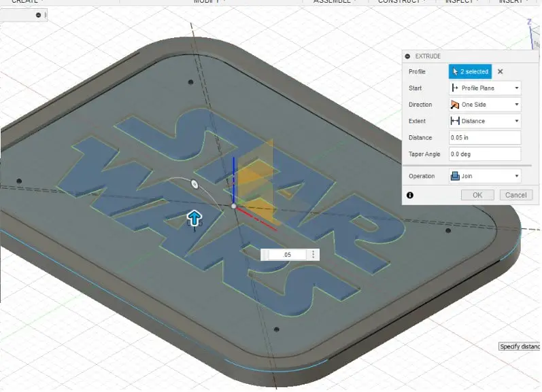
Task: Click the floating .05 distance input box
Action: coord(287,255)
